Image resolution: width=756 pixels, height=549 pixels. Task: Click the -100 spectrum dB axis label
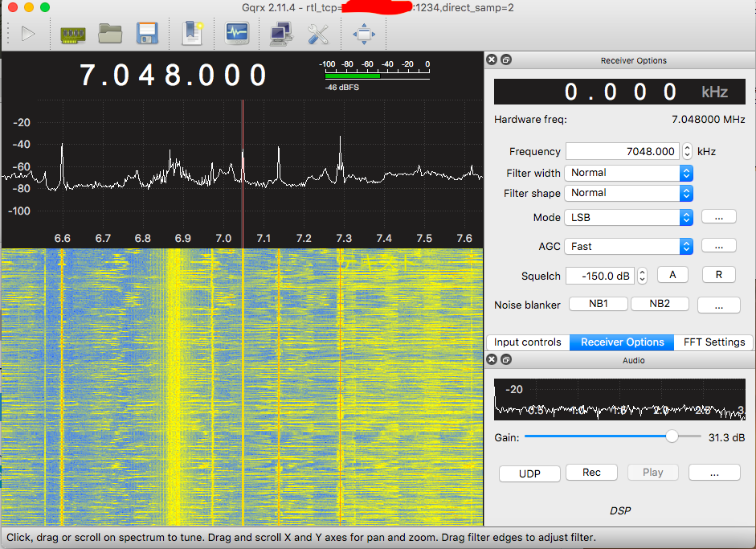point(19,211)
